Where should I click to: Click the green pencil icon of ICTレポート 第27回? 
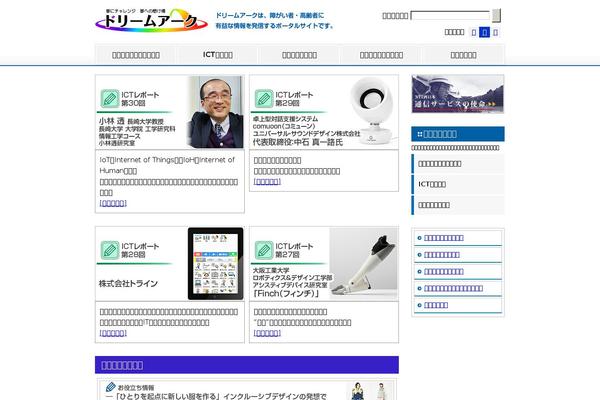click(264, 250)
